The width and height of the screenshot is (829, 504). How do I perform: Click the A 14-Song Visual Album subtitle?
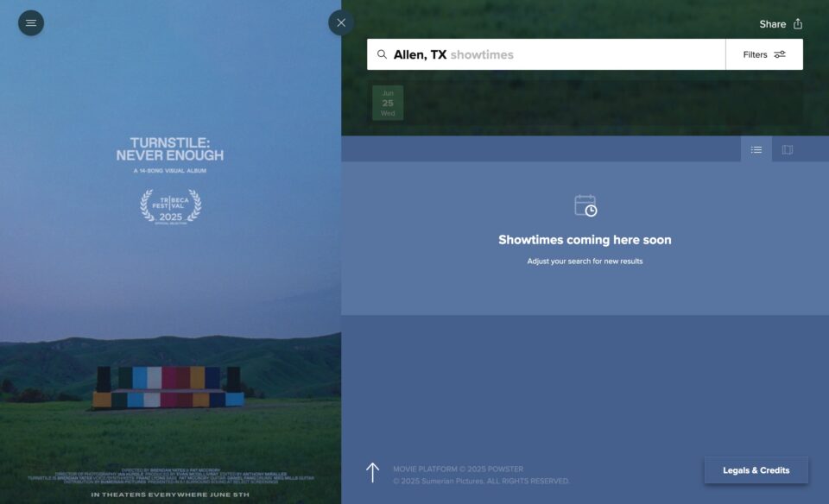tap(170, 171)
